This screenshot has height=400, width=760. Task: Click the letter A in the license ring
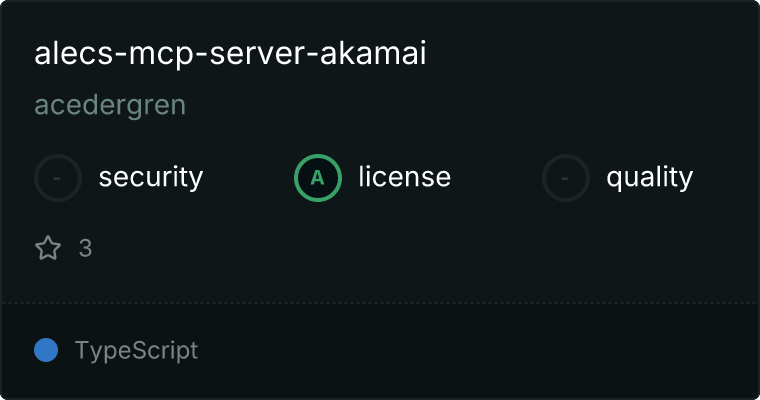coord(317,178)
